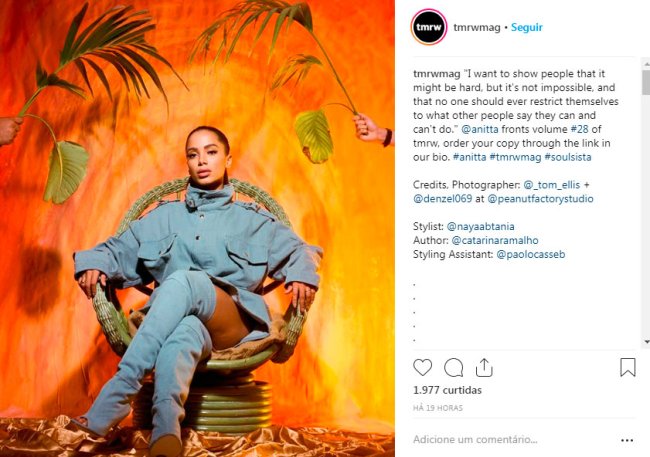Viewport: 650px width, 457px height.
Task: Open comments with speech bubble icon
Action: tap(454, 367)
